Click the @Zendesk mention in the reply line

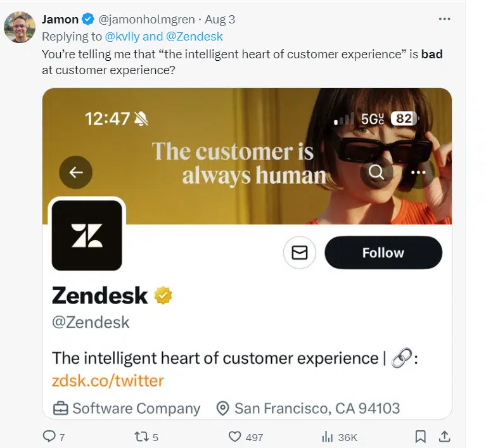click(x=195, y=37)
